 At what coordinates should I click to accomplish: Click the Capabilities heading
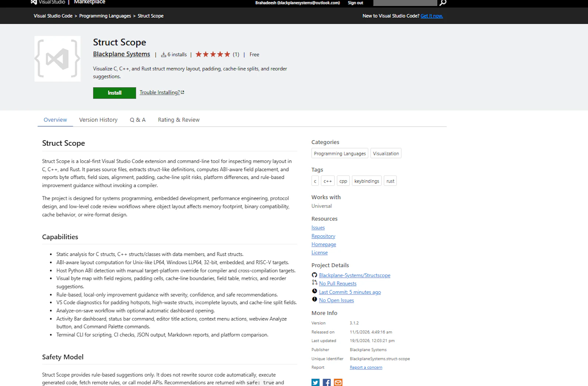coord(60,237)
